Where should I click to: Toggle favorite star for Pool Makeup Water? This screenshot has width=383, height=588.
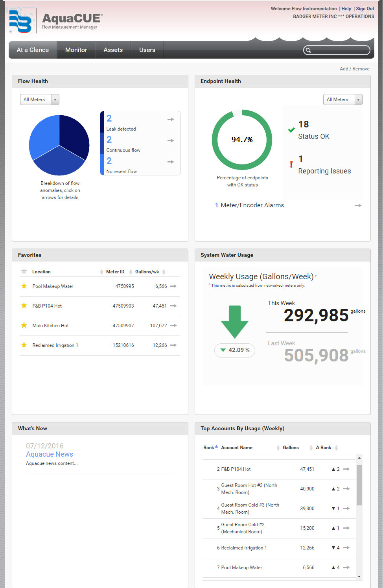[x=24, y=286]
